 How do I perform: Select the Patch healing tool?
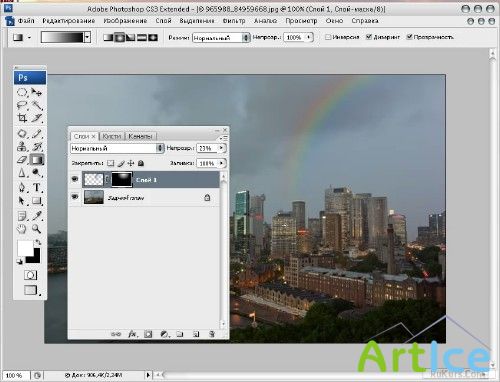pos(22,134)
